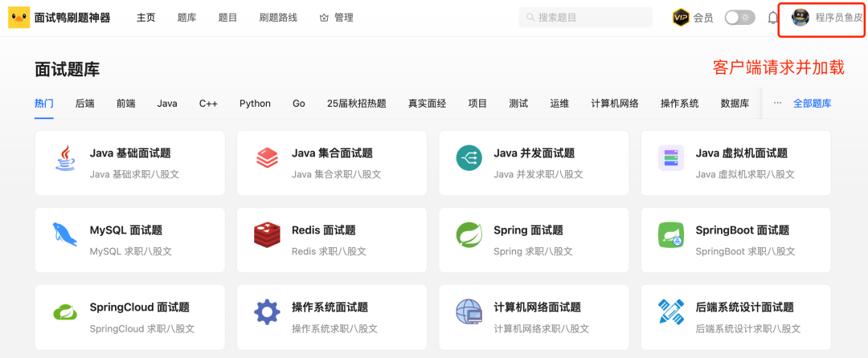Open Java 集合面试题 card title
The width and height of the screenshot is (868, 358).
click(332, 153)
